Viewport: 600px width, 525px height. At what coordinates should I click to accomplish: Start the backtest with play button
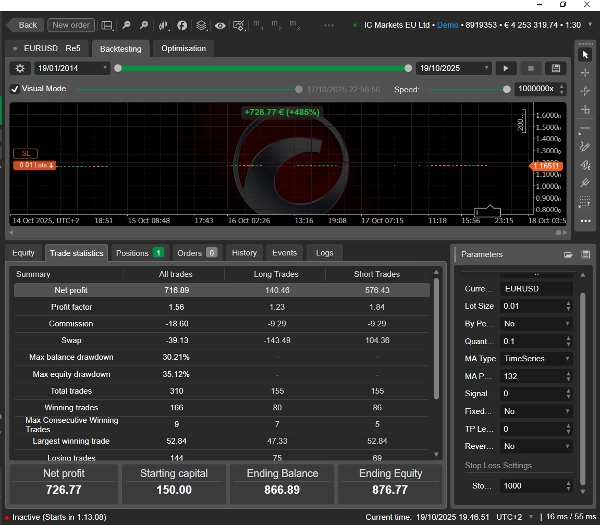pyautogui.click(x=506, y=68)
